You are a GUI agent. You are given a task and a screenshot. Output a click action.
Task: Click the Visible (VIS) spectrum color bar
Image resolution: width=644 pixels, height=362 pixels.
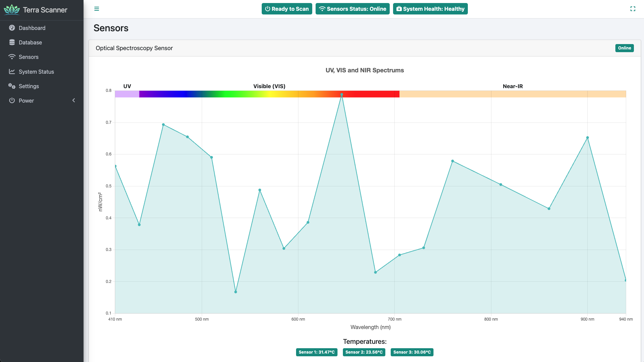click(269, 94)
